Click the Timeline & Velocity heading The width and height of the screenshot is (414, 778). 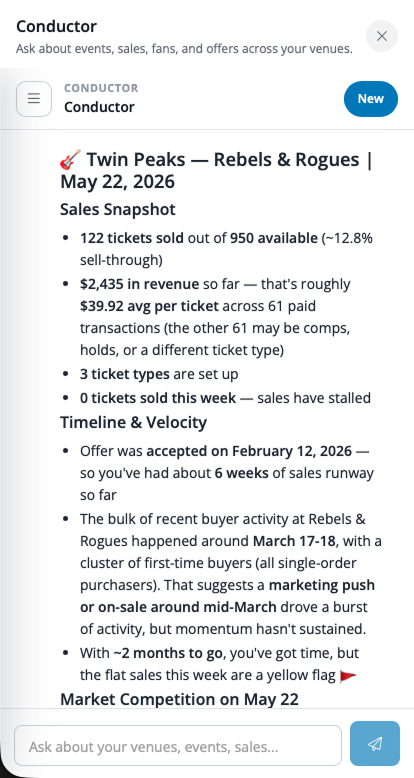coord(134,422)
